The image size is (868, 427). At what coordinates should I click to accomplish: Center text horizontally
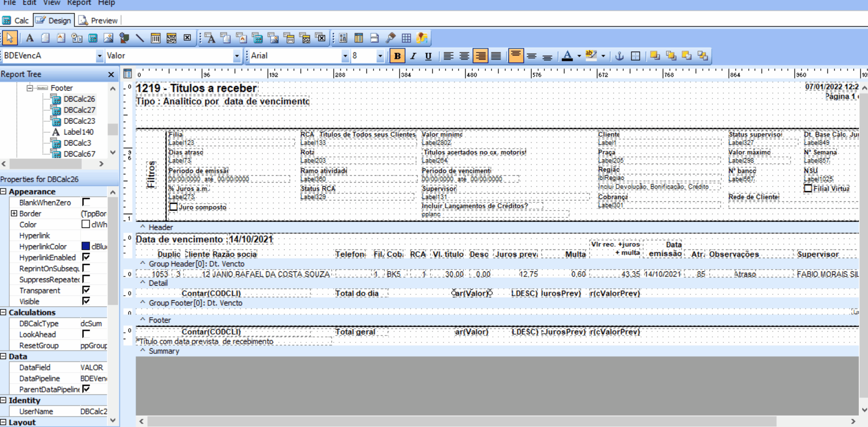pos(464,56)
